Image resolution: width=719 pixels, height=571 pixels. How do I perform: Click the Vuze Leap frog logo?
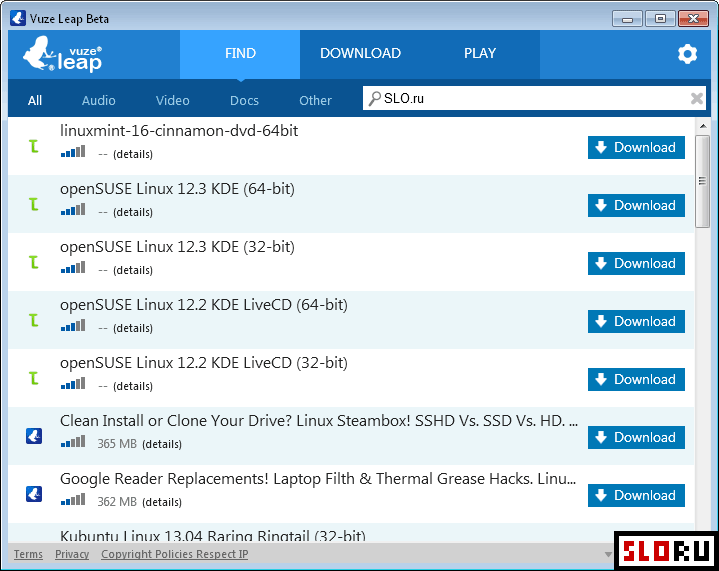[62, 54]
